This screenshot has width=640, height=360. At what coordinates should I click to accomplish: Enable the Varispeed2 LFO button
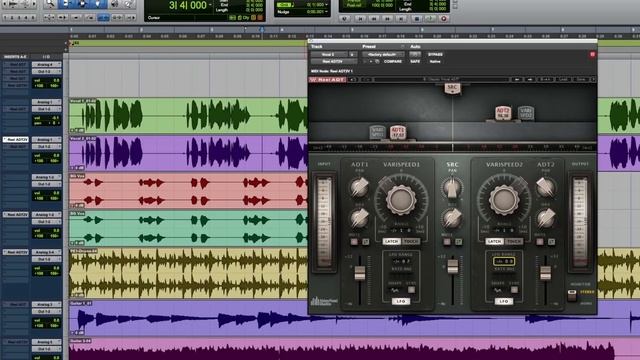pos(504,301)
